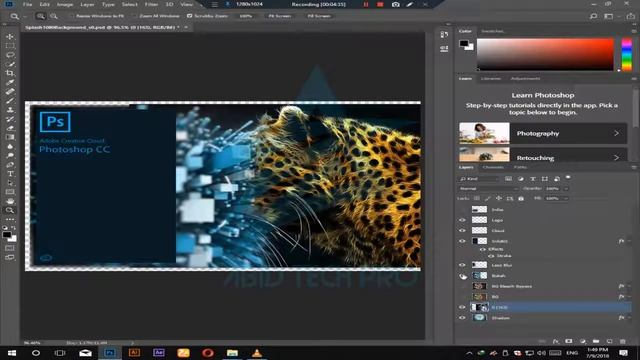Toggle visibility of the Bokeh layer

coord(462,276)
